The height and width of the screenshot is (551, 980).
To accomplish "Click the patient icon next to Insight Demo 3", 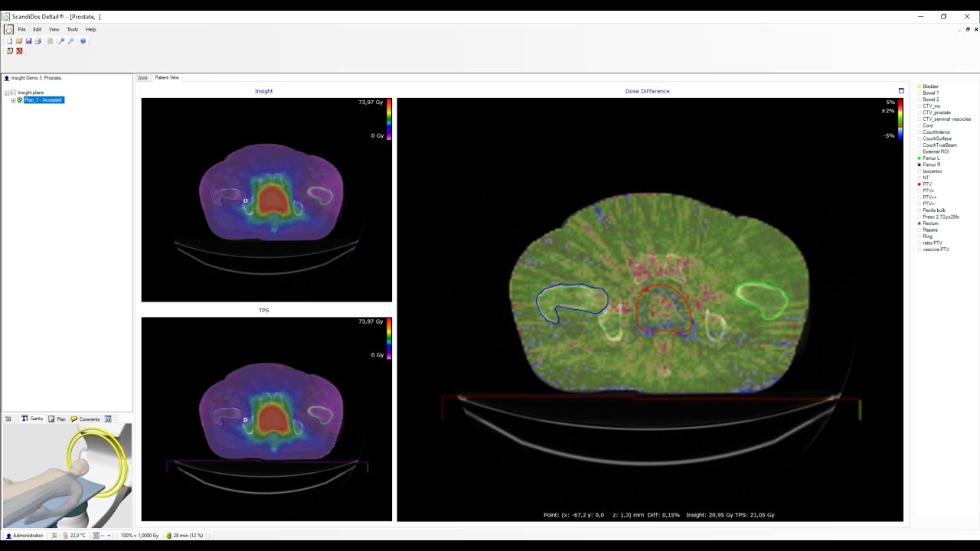I will pos(7,78).
